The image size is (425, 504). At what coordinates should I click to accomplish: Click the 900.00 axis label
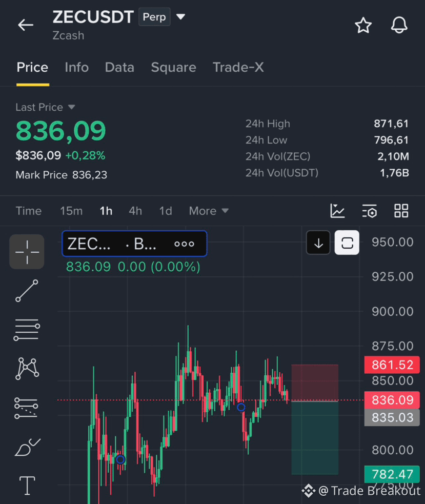[x=392, y=311]
